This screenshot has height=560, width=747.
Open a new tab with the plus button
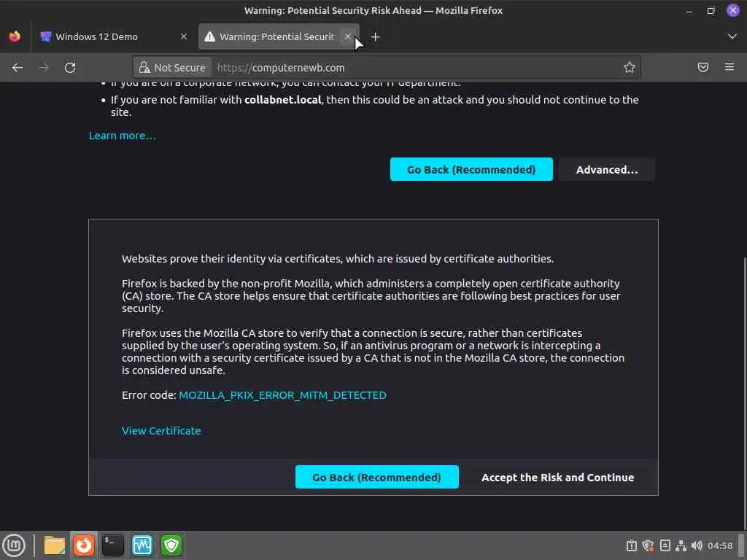(x=376, y=36)
